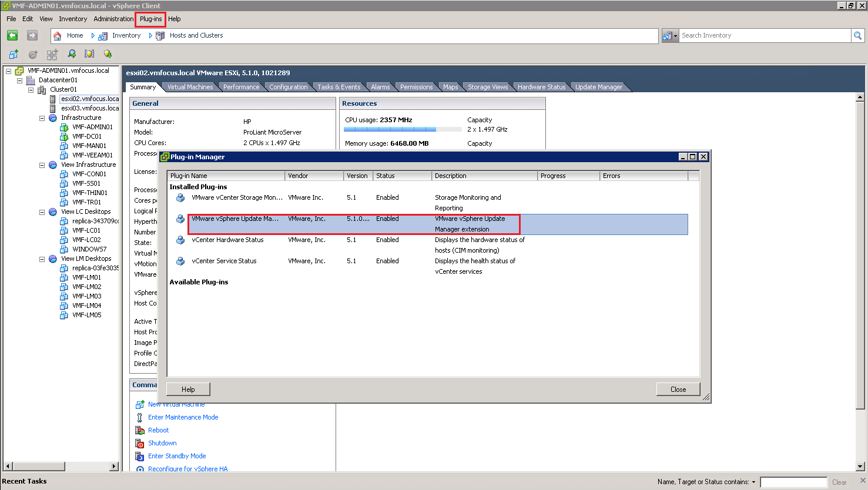Screen dimensions: 868x490
Task: Switch to the Update Manager tab
Action: coord(598,87)
